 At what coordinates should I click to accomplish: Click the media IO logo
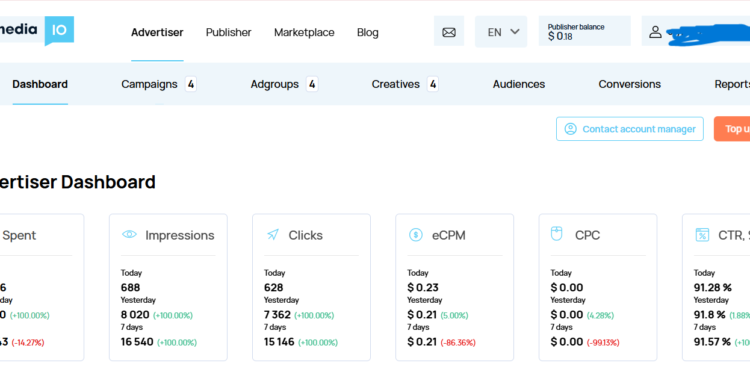[37, 30]
